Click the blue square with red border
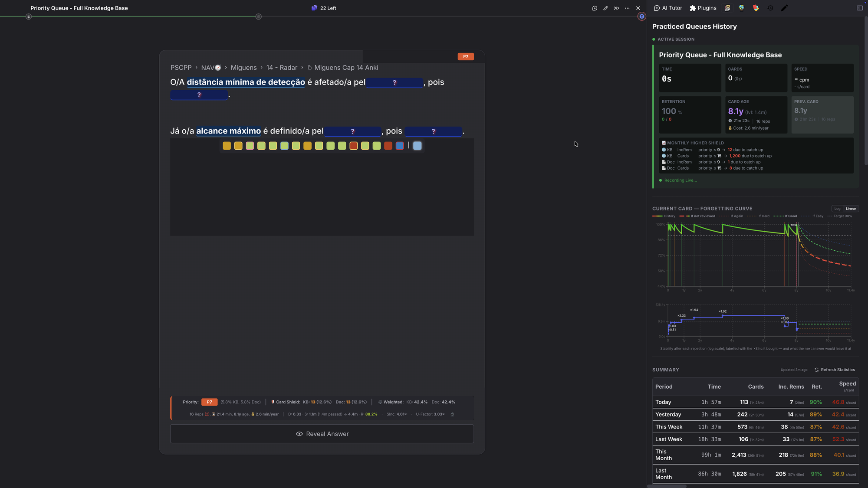 pyautogui.click(x=400, y=146)
